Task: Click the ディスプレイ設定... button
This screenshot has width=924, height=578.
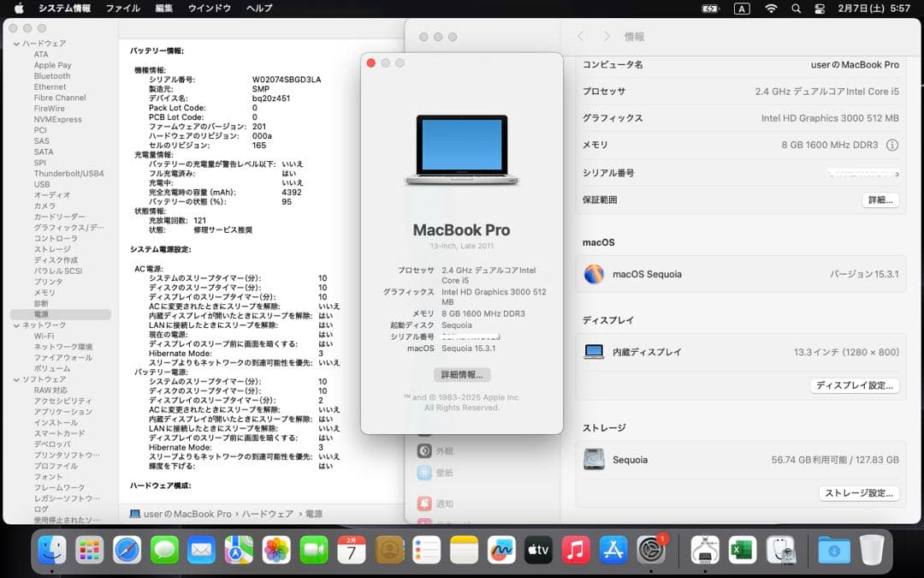Action: [855, 385]
